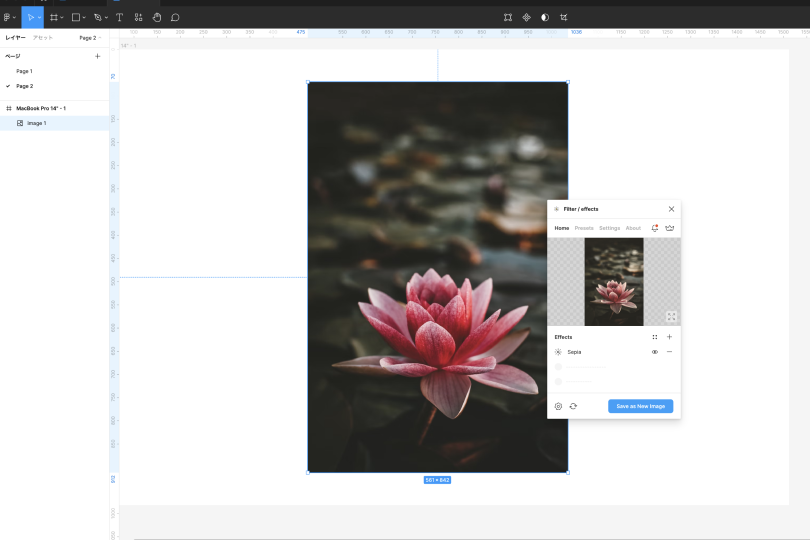Screen dimensions: 810x540
Task: Click the Filter / effects plugin title
Action: point(581,209)
